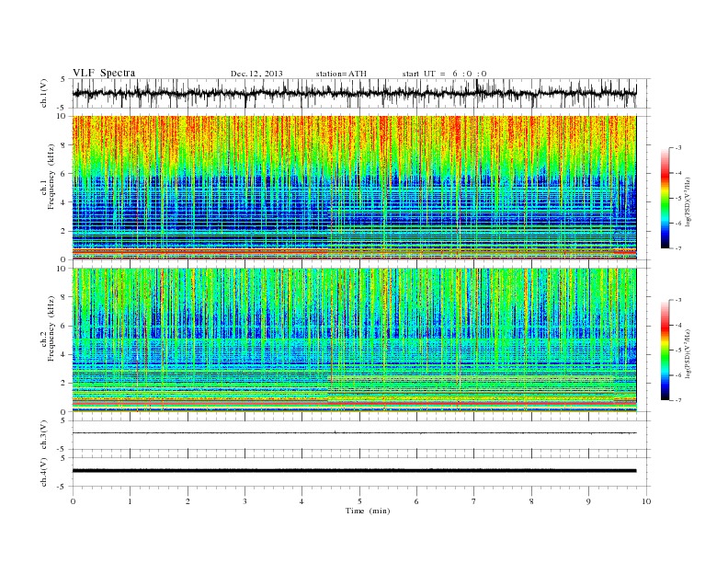Image resolution: width=728 pixels, height=563 pixels.
Task: Click the "0" tick on the time axis
Action: pyautogui.click(x=73, y=501)
